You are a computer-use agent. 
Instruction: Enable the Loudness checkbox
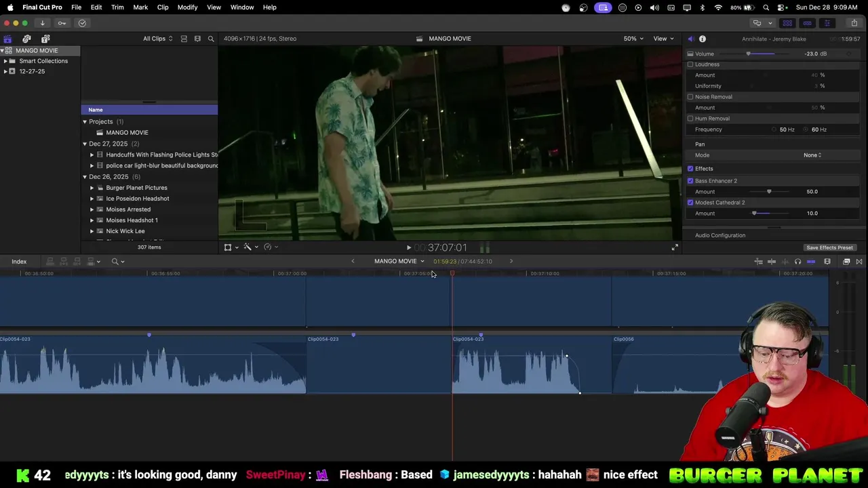690,64
